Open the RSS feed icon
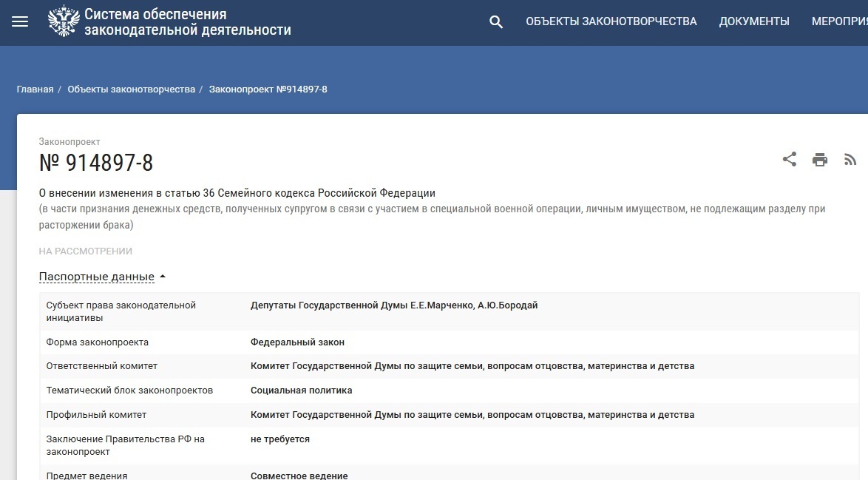This screenshot has height=480, width=868. tap(850, 158)
